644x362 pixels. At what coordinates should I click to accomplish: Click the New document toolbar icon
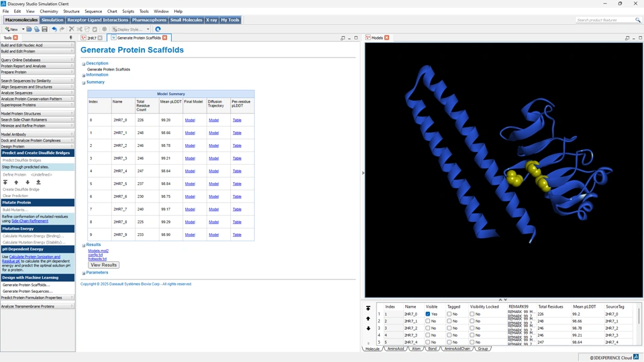[11, 29]
